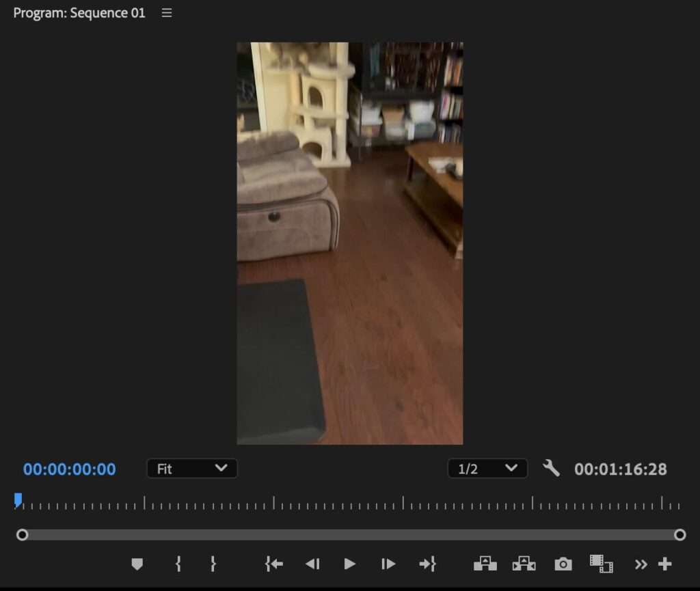Click the Extract button icon
This screenshot has width=700, height=591.
pos(524,564)
